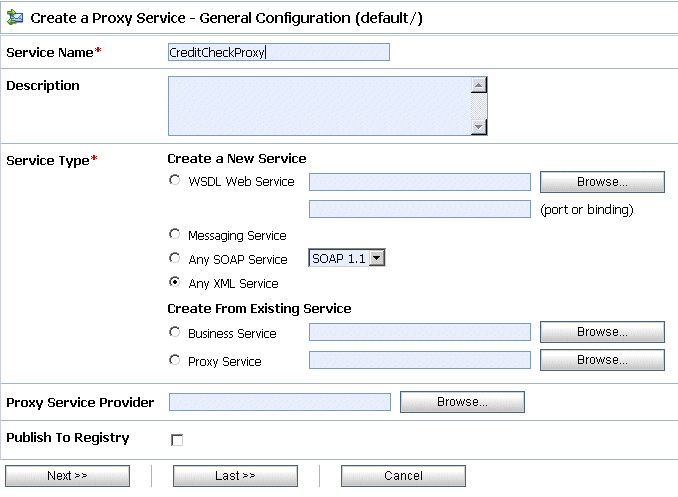This screenshot has width=678, height=497.
Task: Click inside the Description text area
Action: (x=320, y=106)
